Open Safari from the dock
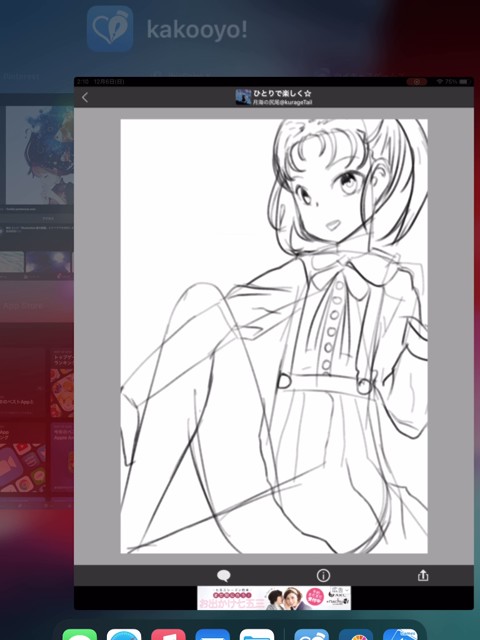Image resolution: width=480 pixels, height=640 pixels. click(124, 635)
